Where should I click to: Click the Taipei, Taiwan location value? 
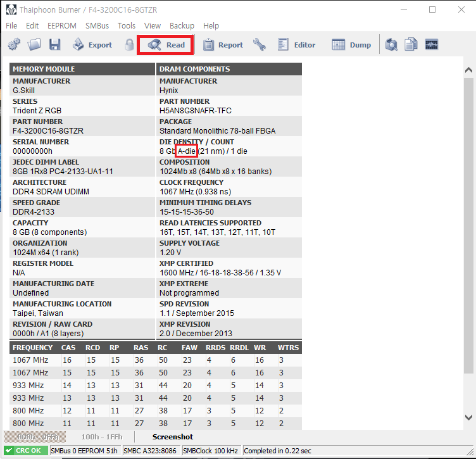38,313
